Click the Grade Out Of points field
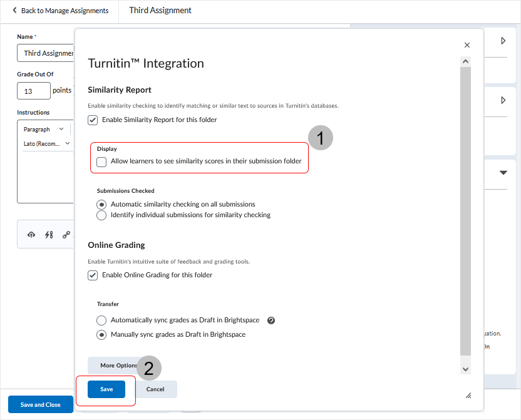Viewport: 521px width, 420px height. tap(34, 91)
